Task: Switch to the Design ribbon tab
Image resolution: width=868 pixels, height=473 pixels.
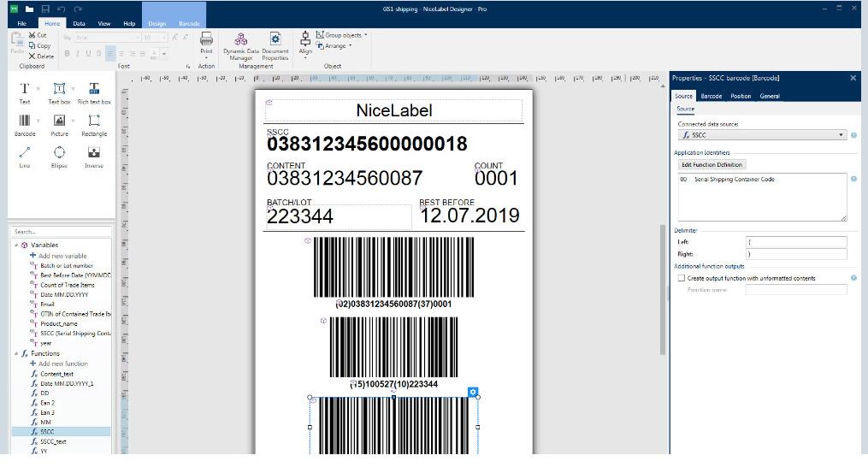Action: click(157, 23)
